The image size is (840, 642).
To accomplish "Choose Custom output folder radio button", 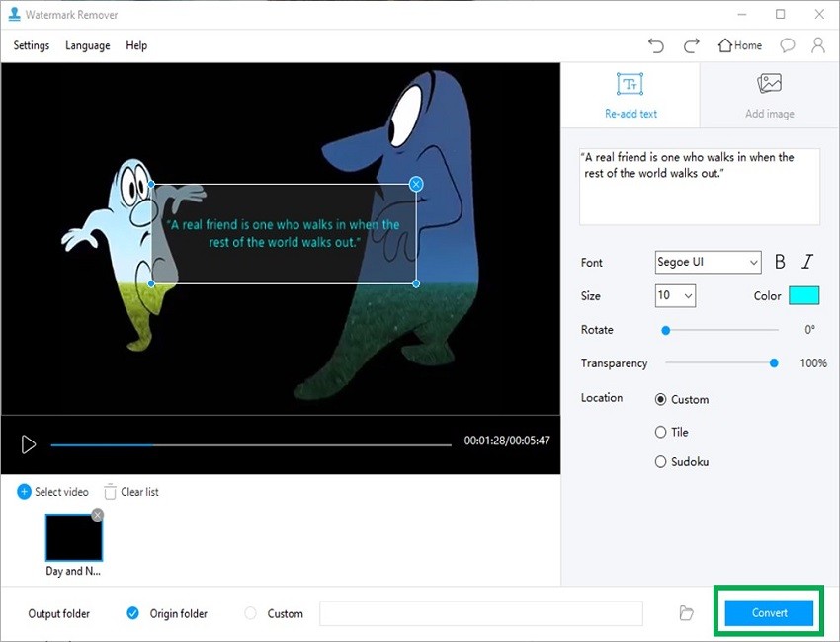I will [x=250, y=613].
